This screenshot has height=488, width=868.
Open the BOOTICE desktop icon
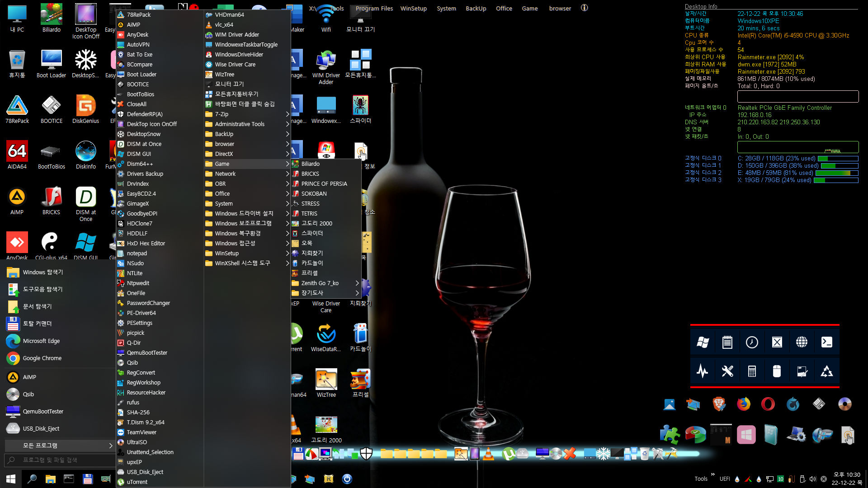point(51,109)
